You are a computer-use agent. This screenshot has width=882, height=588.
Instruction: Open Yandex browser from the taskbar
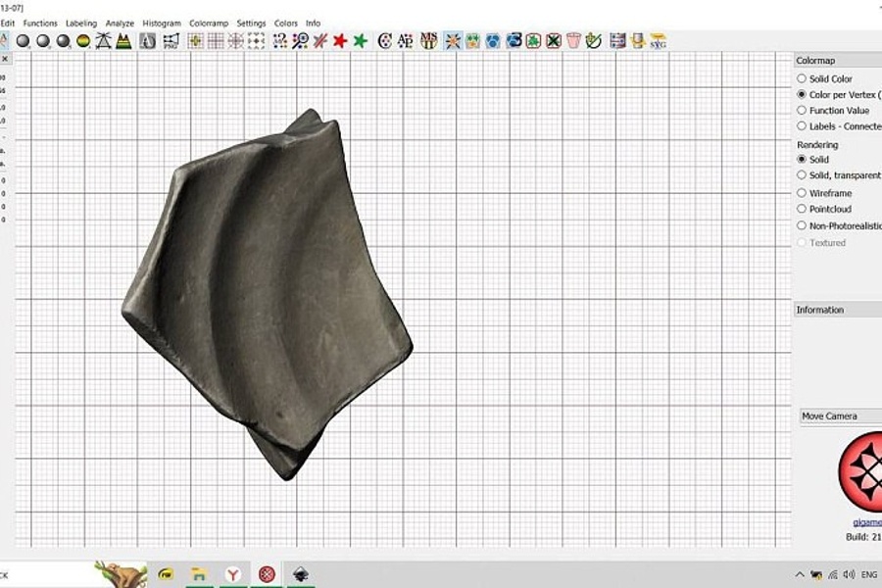(x=233, y=574)
